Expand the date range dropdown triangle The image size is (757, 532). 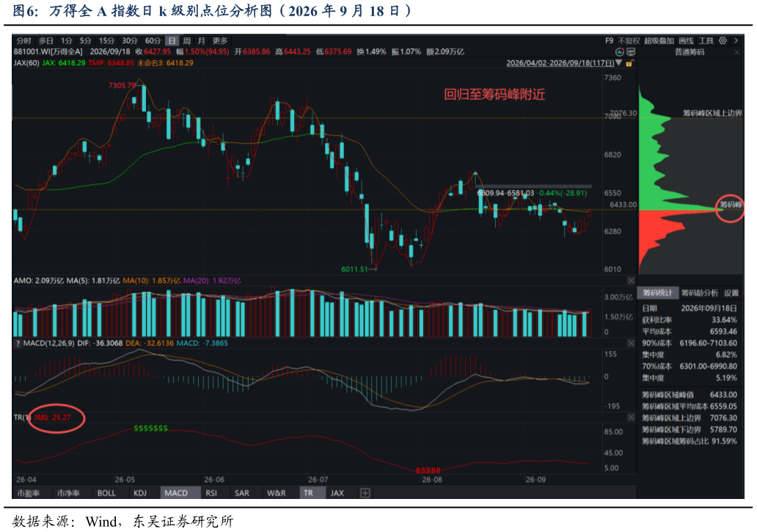(x=619, y=63)
